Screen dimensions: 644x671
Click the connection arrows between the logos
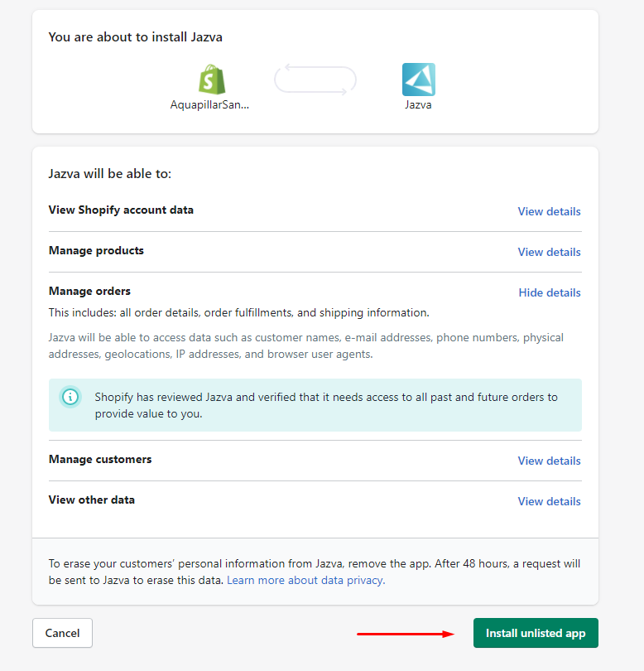click(x=315, y=80)
